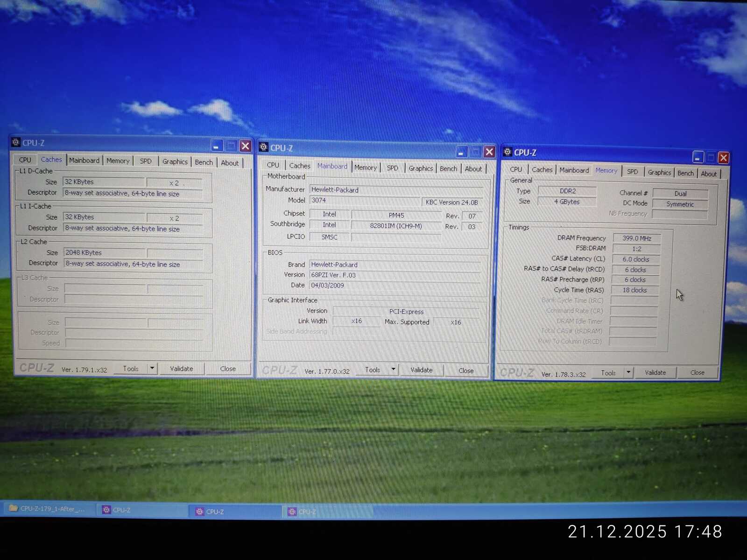Click the Tools button in the version 1.77.0 window
The image size is (747, 560).
(373, 370)
